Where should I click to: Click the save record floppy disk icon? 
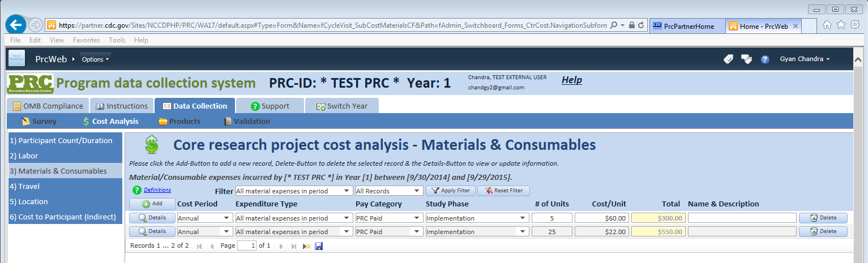coord(319,246)
